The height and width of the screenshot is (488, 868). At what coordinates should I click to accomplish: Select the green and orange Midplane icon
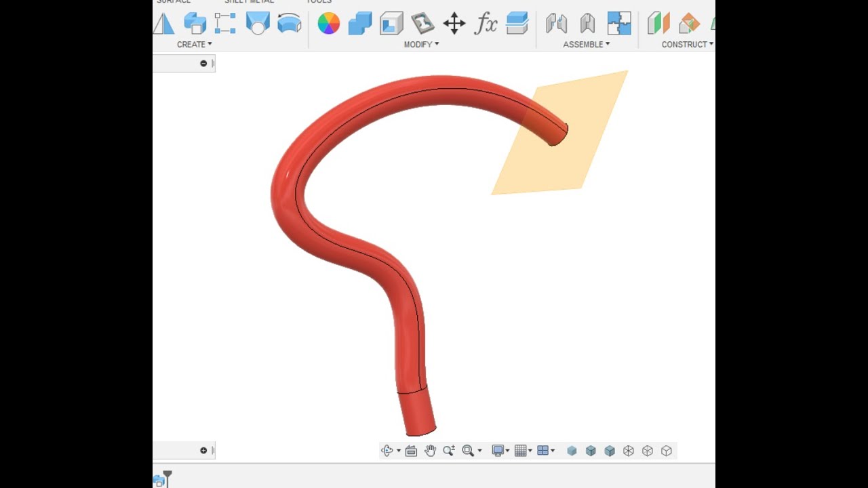[x=658, y=24]
